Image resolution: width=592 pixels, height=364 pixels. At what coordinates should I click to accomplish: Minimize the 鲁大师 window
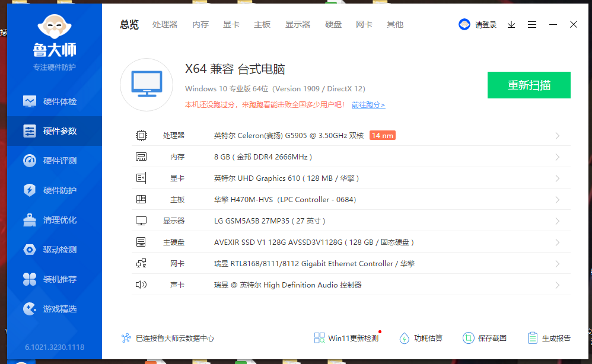pyautogui.click(x=553, y=24)
